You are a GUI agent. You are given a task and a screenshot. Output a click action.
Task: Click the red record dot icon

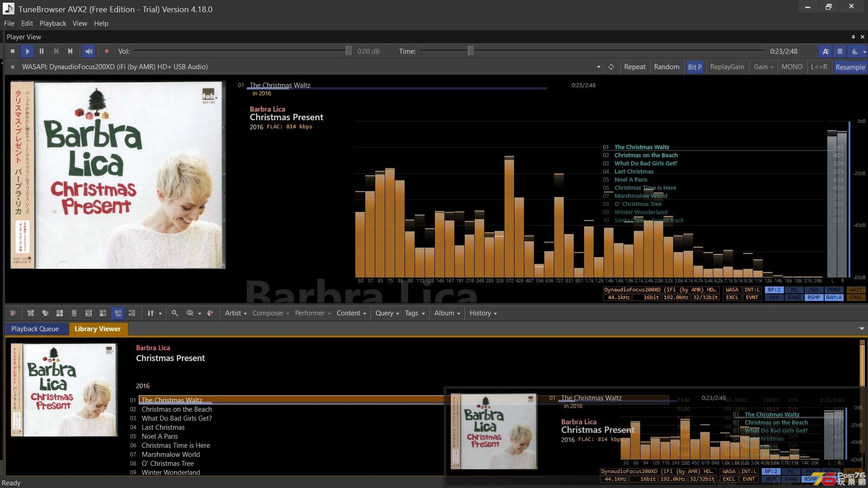[107, 52]
